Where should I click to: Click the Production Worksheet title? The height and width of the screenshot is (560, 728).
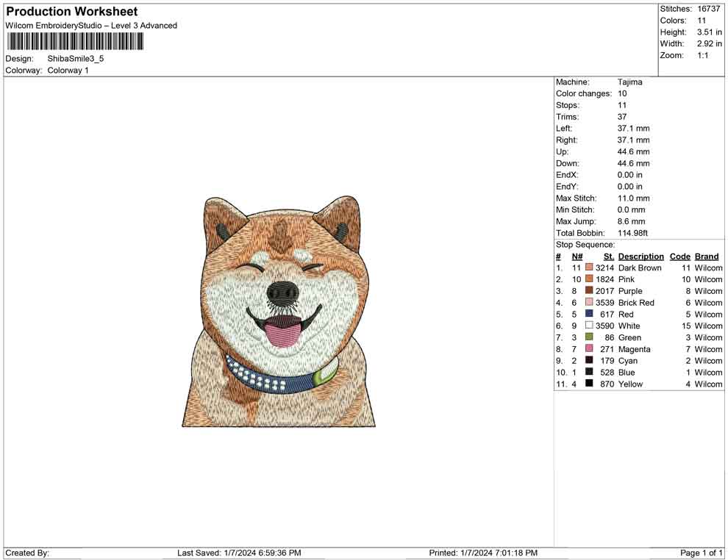[x=71, y=12]
